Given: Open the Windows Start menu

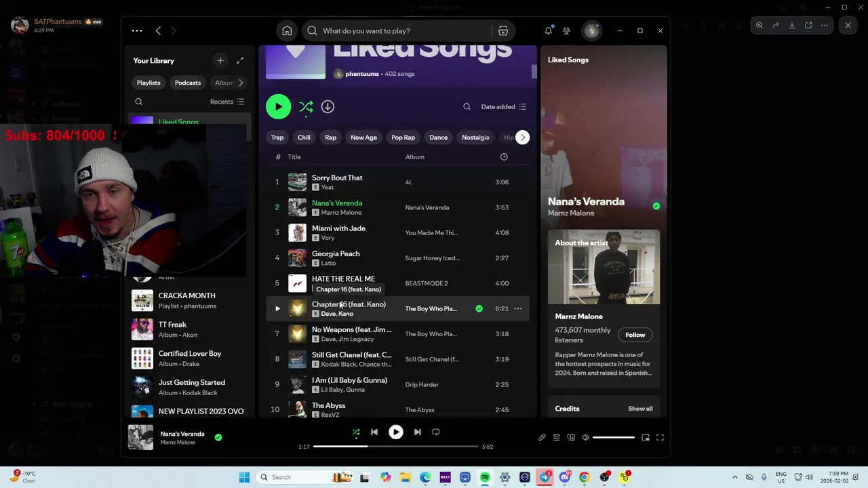Looking at the screenshot, I should (244, 477).
